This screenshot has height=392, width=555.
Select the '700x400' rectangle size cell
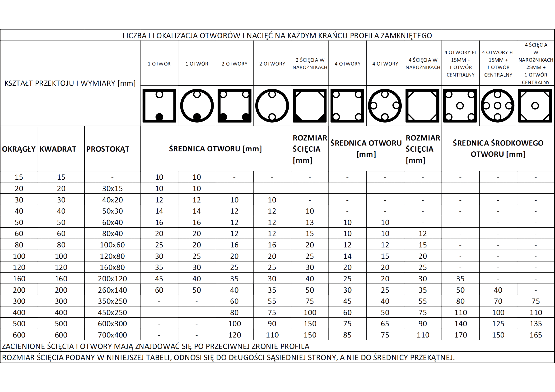click(x=112, y=335)
